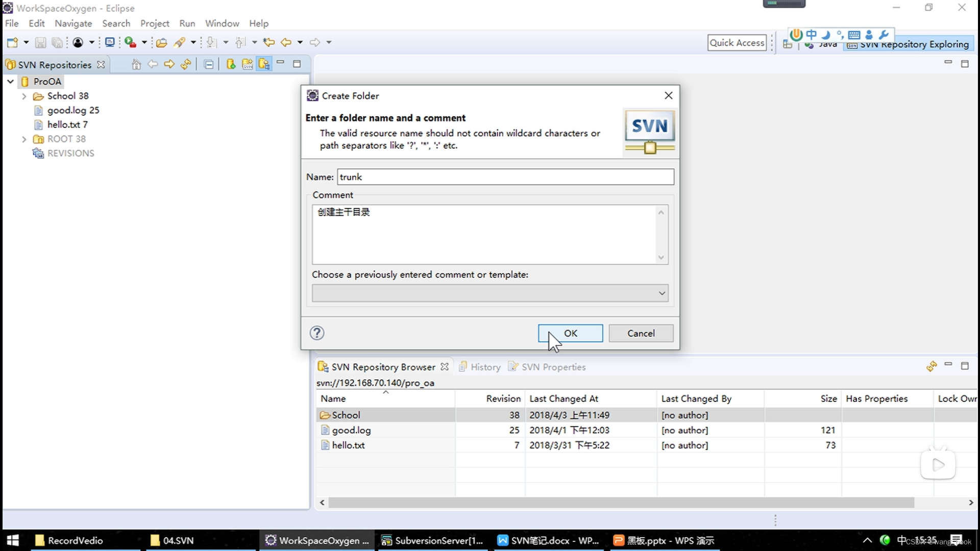Click the Next Annotation toolbar icon
Screen dimensions: 980x551
click(211, 42)
